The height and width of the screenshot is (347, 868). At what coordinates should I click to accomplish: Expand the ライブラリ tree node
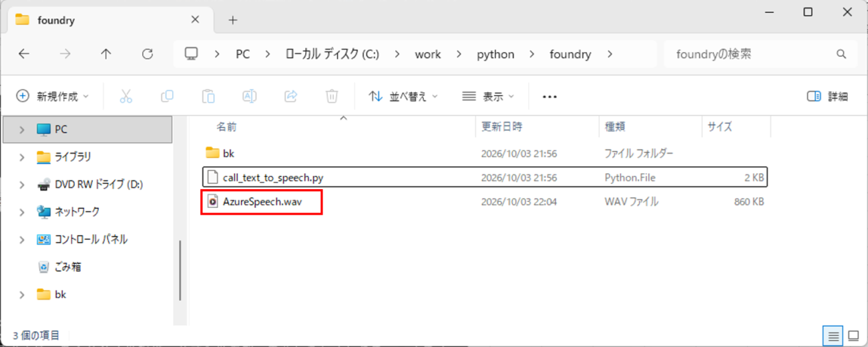(x=22, y=157)
